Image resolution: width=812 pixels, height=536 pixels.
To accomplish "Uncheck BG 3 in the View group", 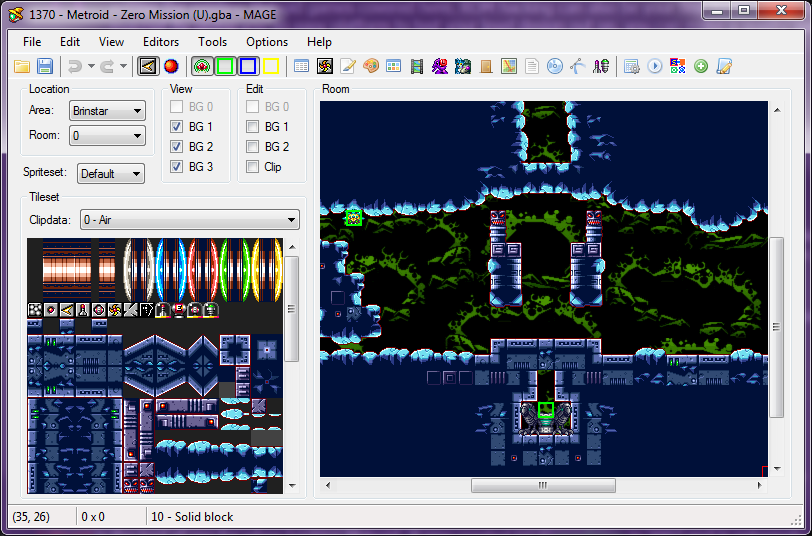I will [177, 167].
